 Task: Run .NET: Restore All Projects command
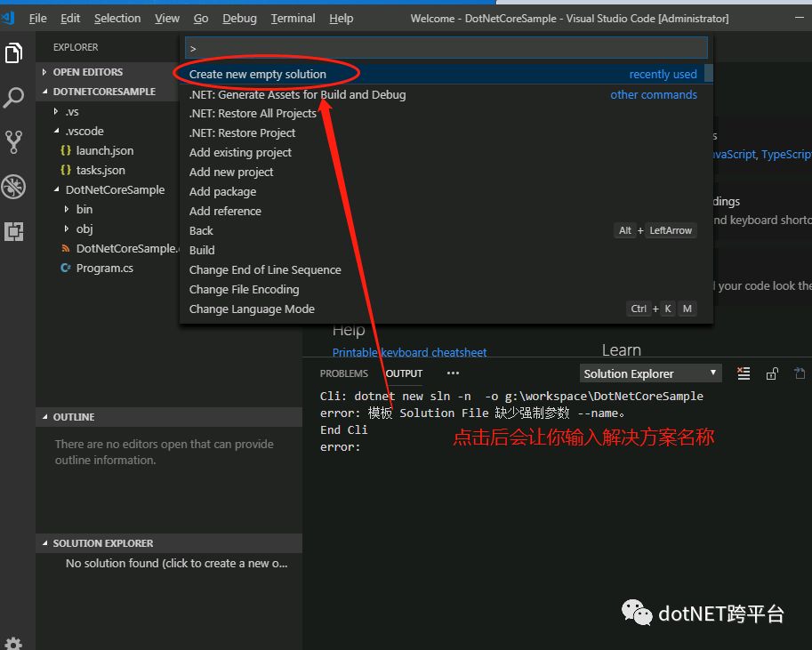click(446, 114)
